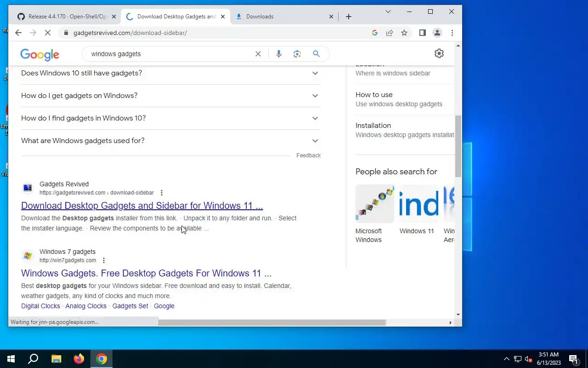
Task: Open "Windows Gadgets. Free Desktop Gadgets" link
Action: point(146,273)
